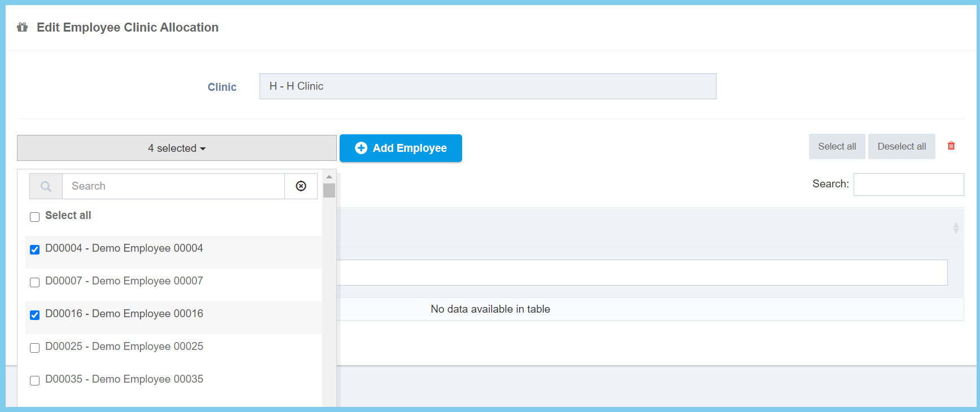Tick D00025 - Demo Employee 00025 checkbox
The height and width of the screenshot is (412, 980).
tap(35, 348)
